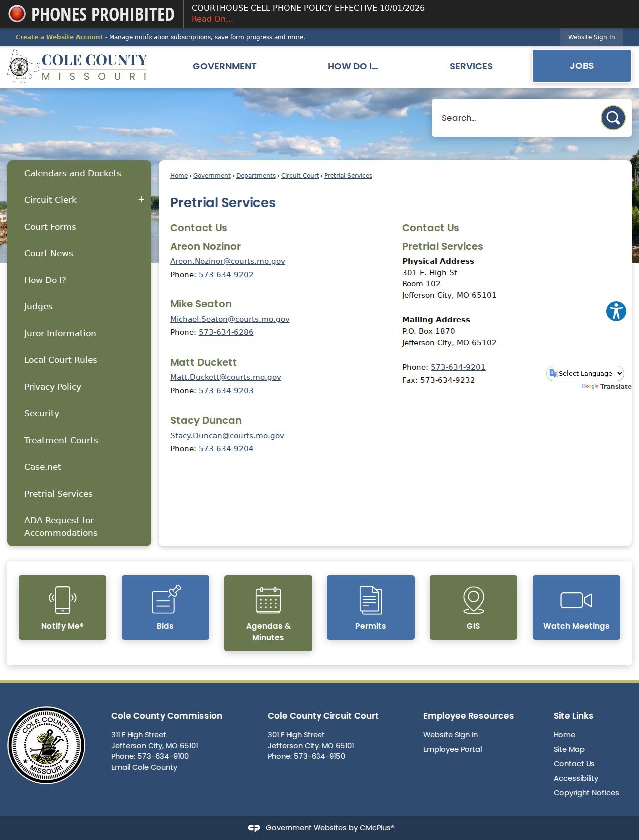Open the How Do I... menu
639x840 pixels.
pyautogui.click(x=353, y=66)
